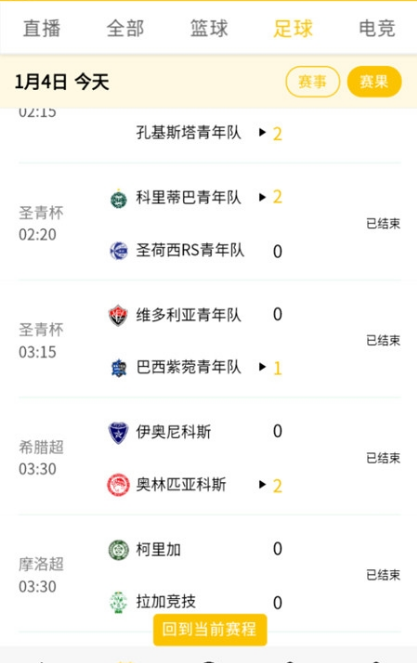The image size is (417, 663).
Task: Click the 奥林匹亚科斯 red logo
Action: point(118,485)
